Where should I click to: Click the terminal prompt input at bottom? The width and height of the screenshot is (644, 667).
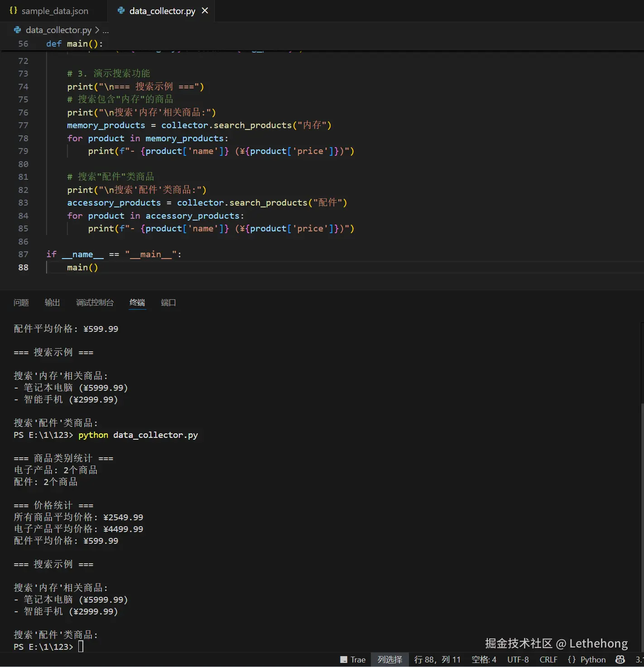click(x=81, y=646)
